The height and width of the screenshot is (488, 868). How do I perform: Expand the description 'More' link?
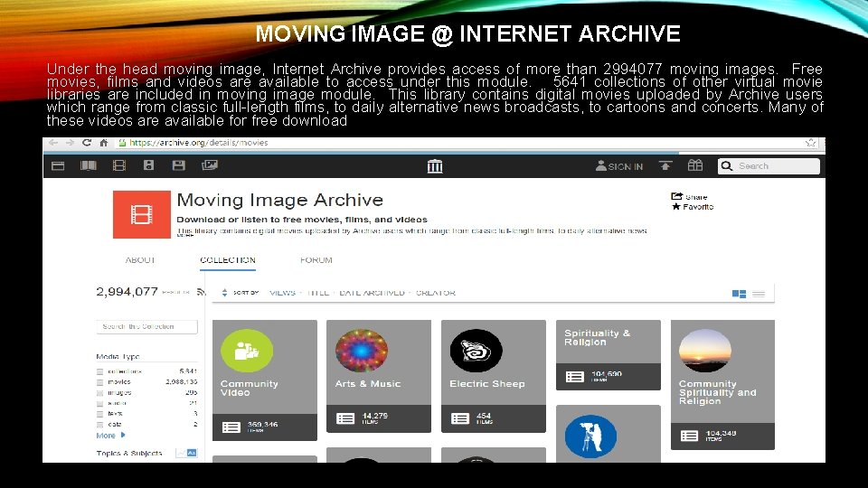coord(184,235)
